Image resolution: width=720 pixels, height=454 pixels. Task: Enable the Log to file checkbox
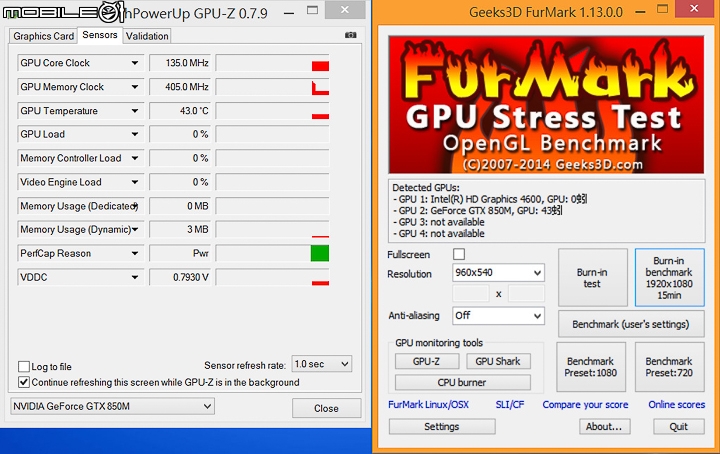pos(24,366)
